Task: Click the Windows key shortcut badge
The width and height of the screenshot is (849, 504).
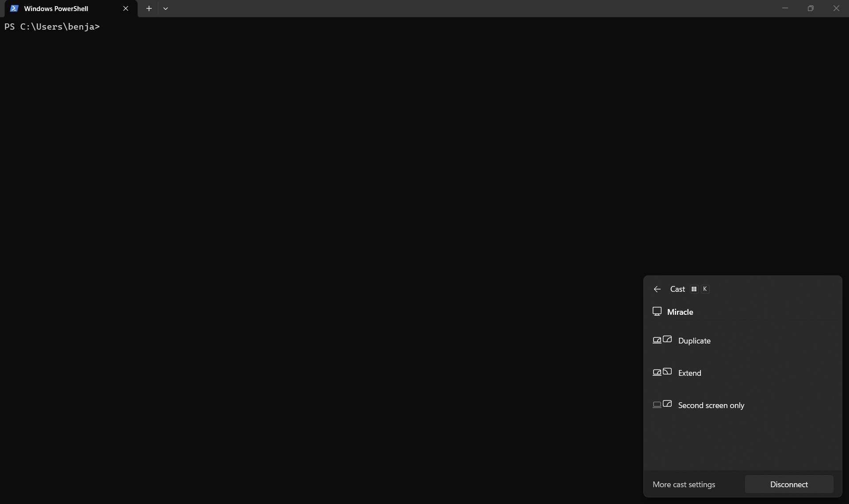Action: [694, 289]
